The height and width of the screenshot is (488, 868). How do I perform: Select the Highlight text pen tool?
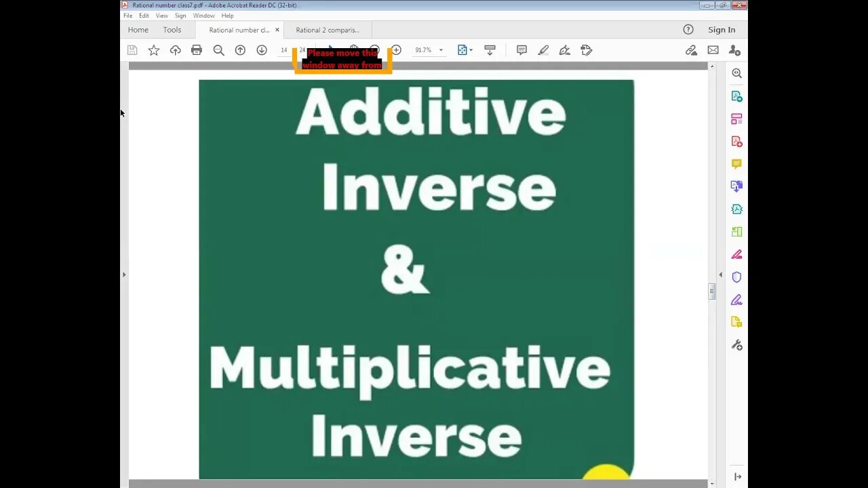(x=543, y=50)
